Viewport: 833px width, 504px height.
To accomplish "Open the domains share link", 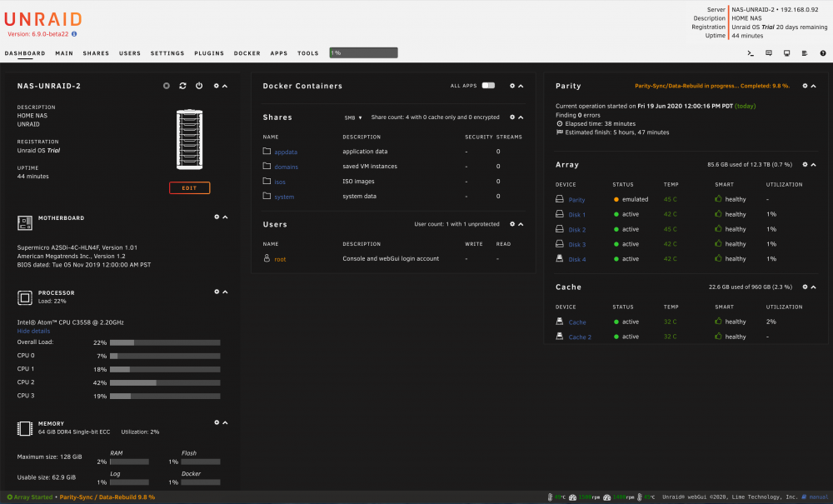I will click(x=287, y=167).
